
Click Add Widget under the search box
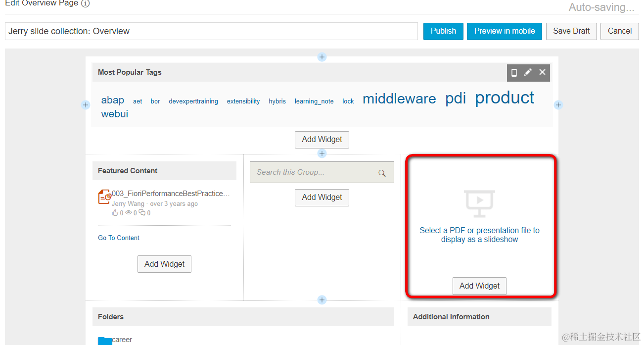pos(322,197)
